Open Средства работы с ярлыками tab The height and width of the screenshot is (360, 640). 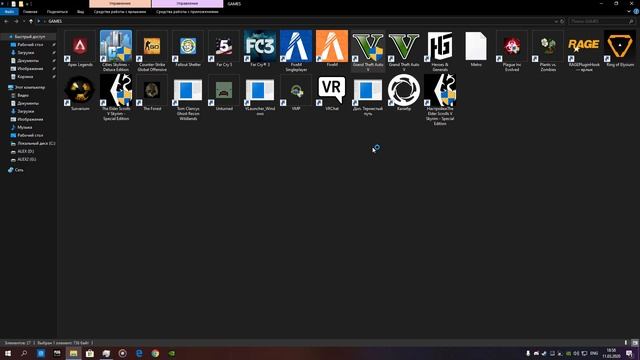pyautogui.click(x=120, y=12)
